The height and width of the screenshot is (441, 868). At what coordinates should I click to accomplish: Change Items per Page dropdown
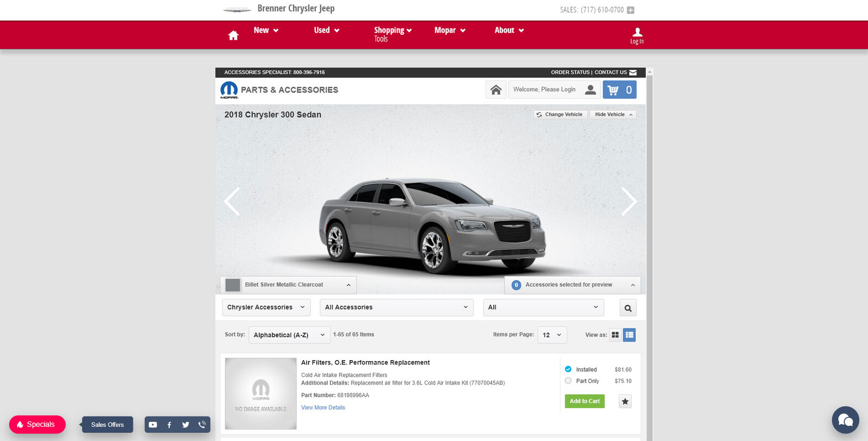tap(552, 335)
